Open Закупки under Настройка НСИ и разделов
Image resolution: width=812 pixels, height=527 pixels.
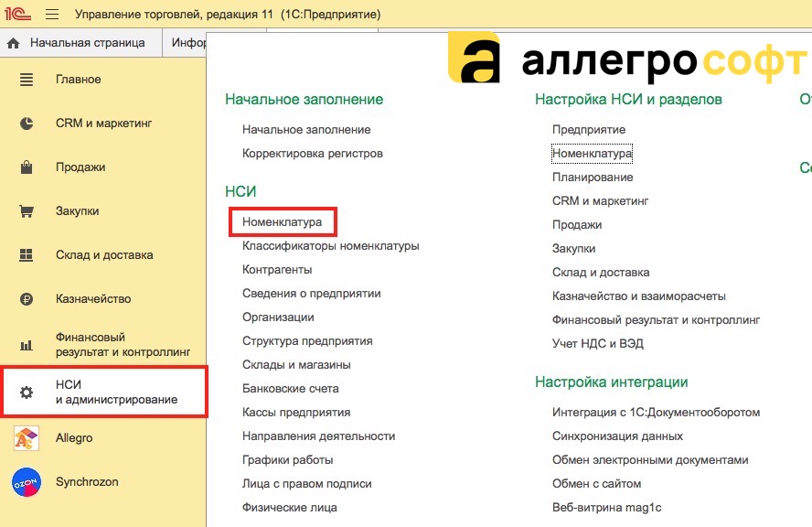[573, 249]
